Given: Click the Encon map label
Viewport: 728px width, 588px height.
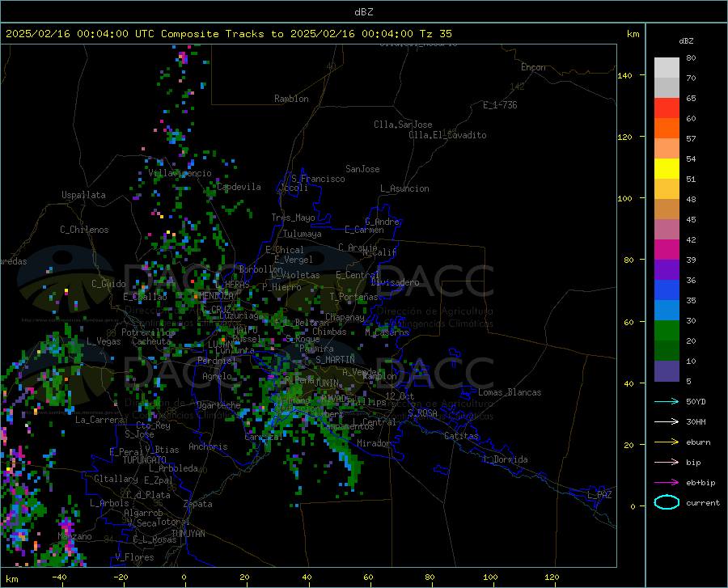Looking at the screenshot, I should point(533,67).
